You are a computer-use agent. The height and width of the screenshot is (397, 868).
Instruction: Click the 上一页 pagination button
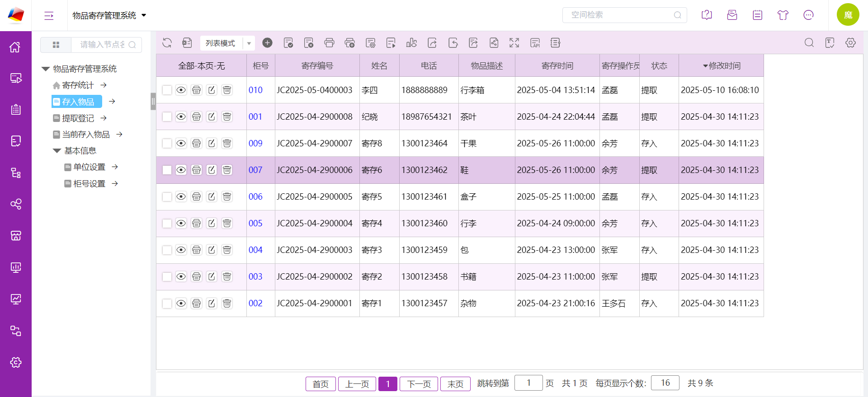pyautogui.click(x=357, y=384)
